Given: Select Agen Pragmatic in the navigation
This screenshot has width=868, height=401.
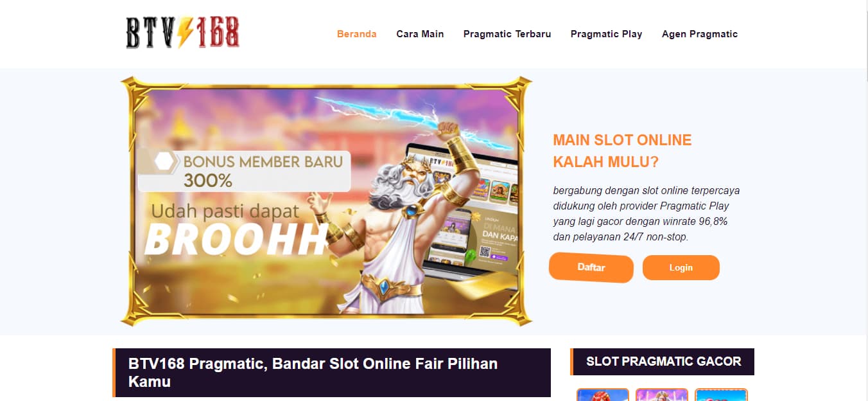Looking at the screenshot, I should 700,34.
